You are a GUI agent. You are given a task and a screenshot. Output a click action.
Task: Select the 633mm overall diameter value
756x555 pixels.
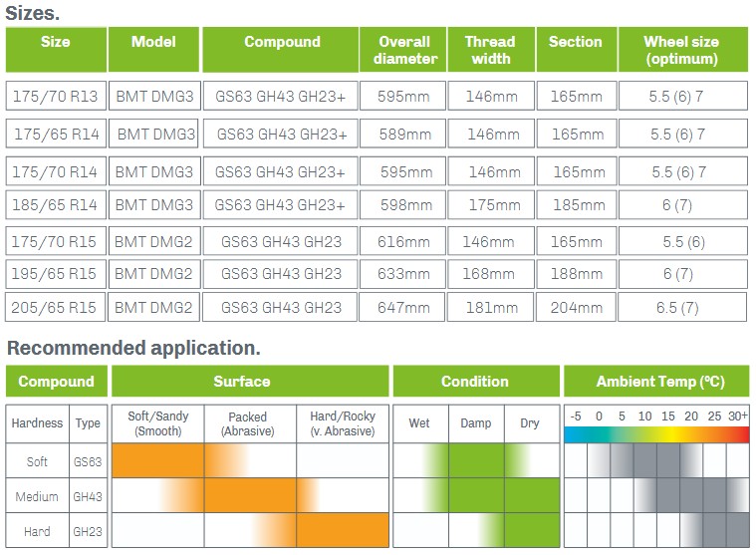[x=403, y=274]
